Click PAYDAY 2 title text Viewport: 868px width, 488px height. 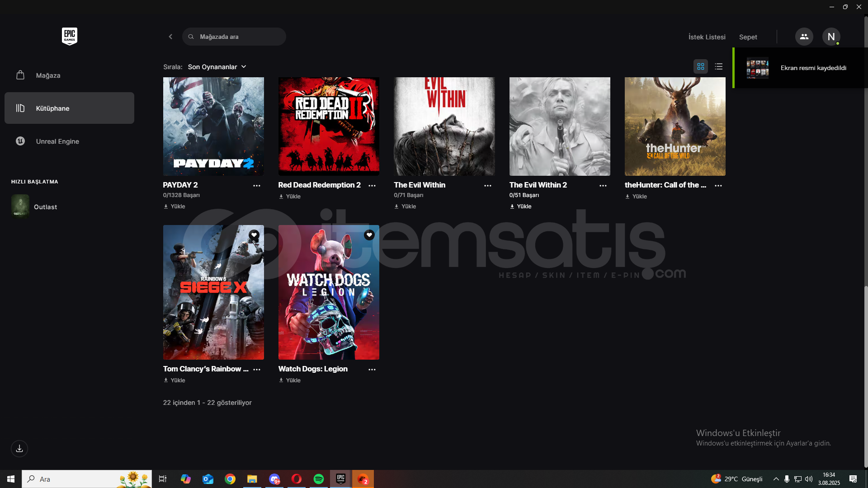180,185
